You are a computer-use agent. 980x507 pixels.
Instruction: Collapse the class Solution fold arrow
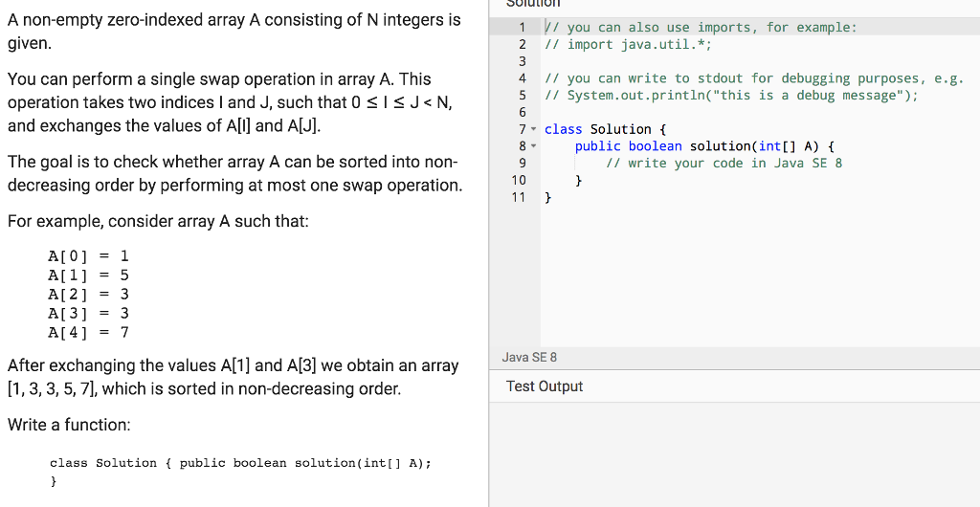[533, 129]
